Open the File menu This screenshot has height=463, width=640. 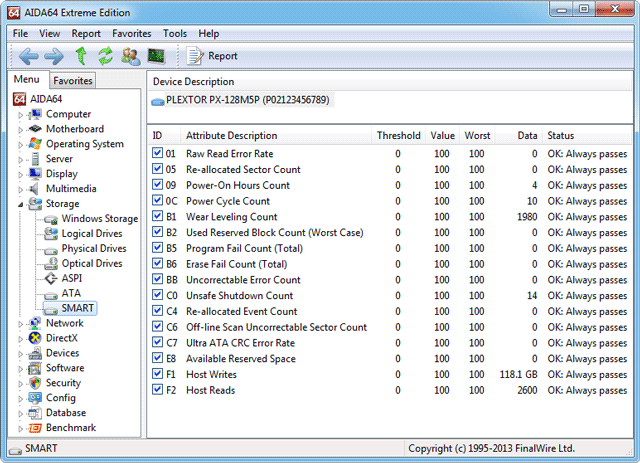[x=20, y=33]
